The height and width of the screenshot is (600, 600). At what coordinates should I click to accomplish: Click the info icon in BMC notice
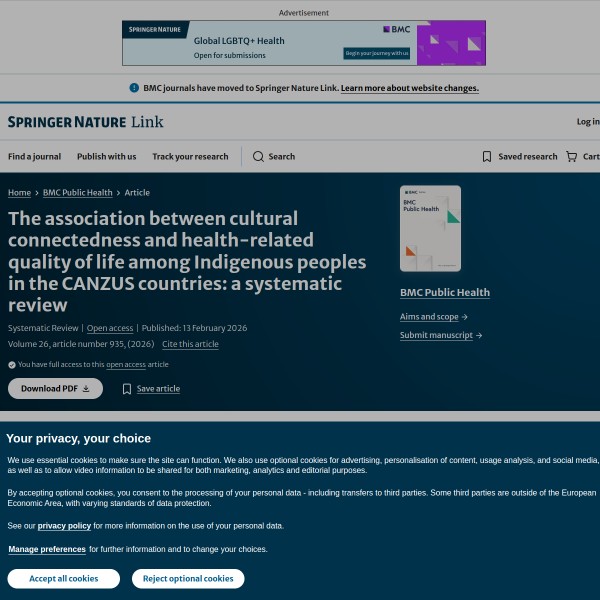pos(134,88)
